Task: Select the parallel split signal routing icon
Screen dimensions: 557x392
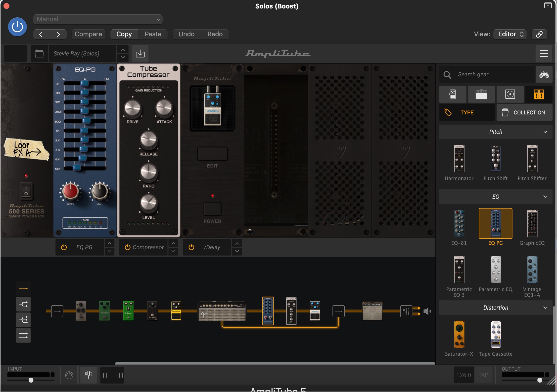Action: (x=23, y=304)
